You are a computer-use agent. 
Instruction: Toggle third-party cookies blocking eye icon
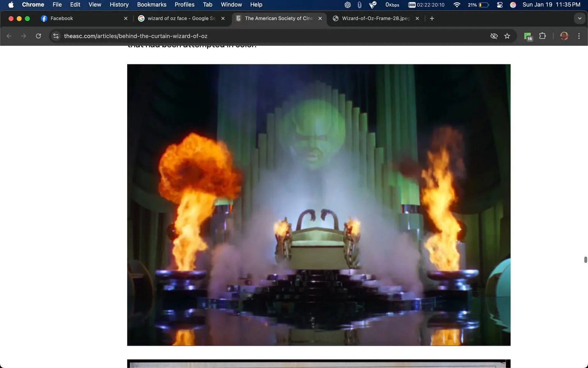[494, 36]
